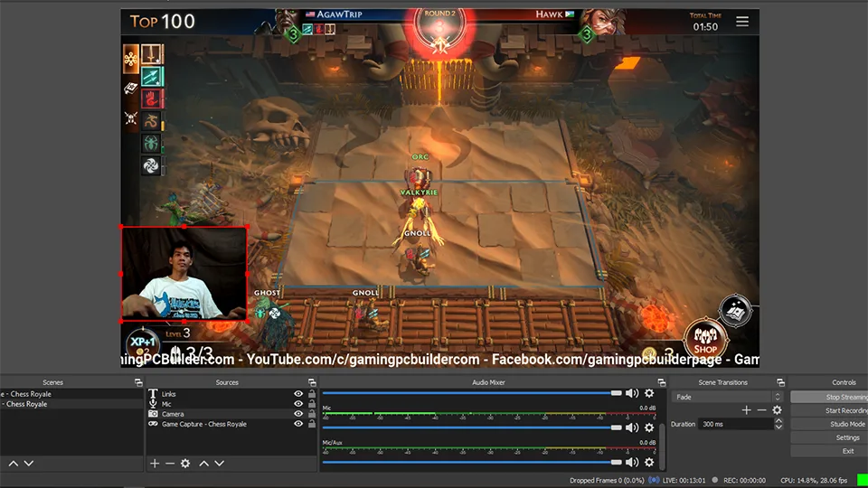Pop out the Sources dock
Screen dimensions: 868x488
[312, 382]
